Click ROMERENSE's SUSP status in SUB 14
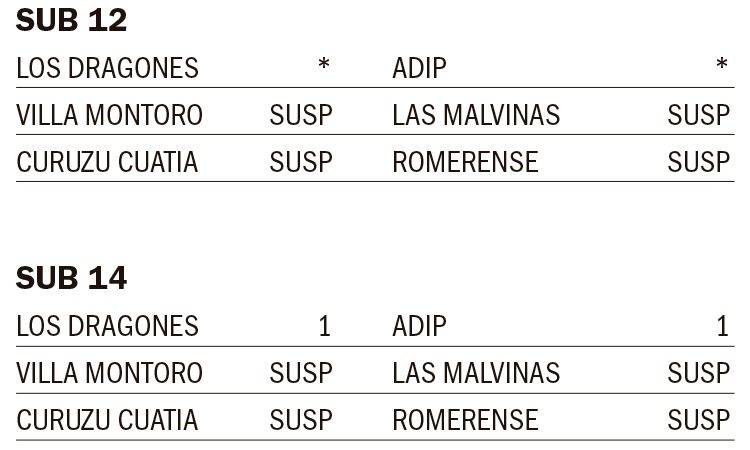 pos(699,420)
